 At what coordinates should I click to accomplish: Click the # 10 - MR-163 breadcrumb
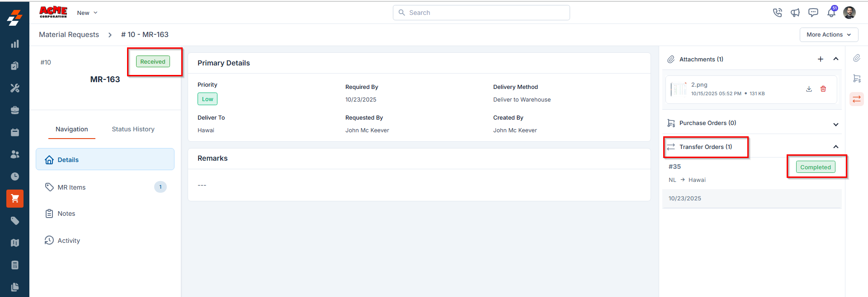click(x=145, y=35)
